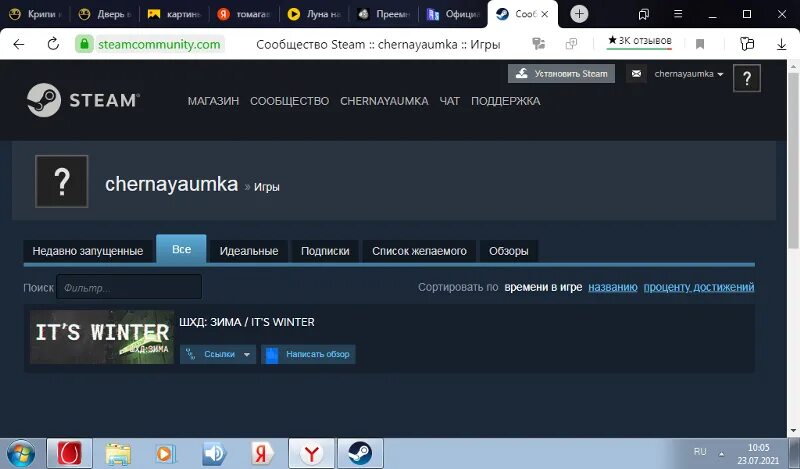Click the chernayaumka profile name heading

tap(171, 184)
